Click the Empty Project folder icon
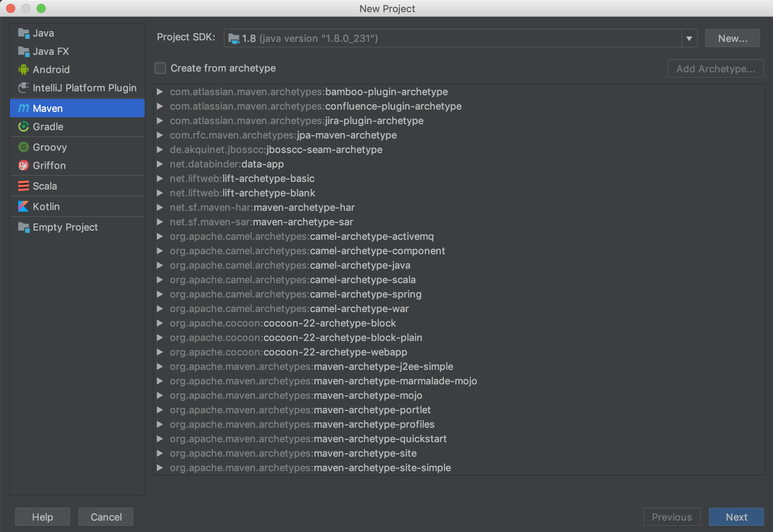The height and width of the screenshot is (532, 773). click(x=24, y=228)
